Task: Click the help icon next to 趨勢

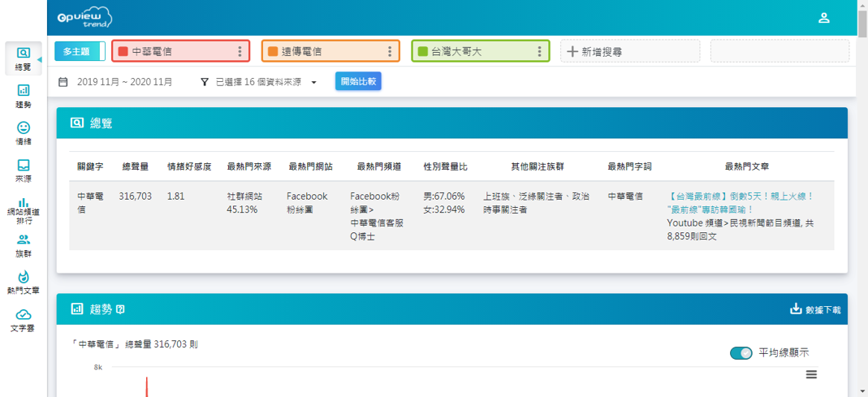Action: 120,309
